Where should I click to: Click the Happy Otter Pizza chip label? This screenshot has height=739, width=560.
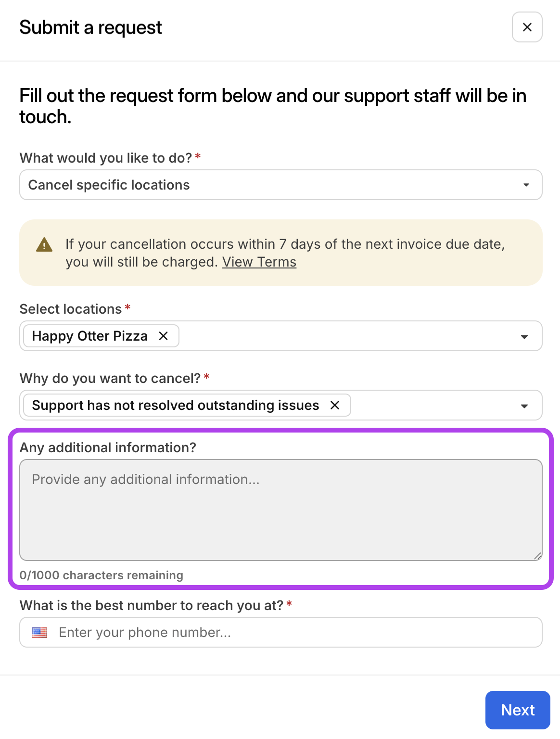click(x=90, y=336)
